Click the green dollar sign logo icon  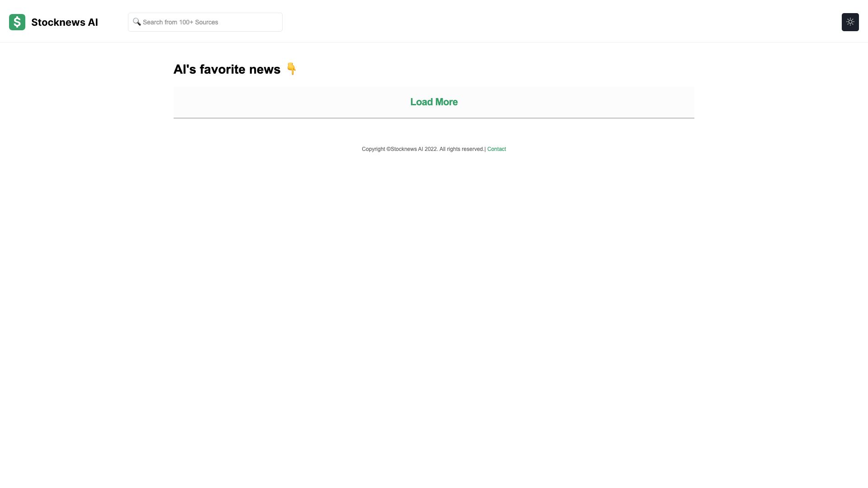pos(17,22)
